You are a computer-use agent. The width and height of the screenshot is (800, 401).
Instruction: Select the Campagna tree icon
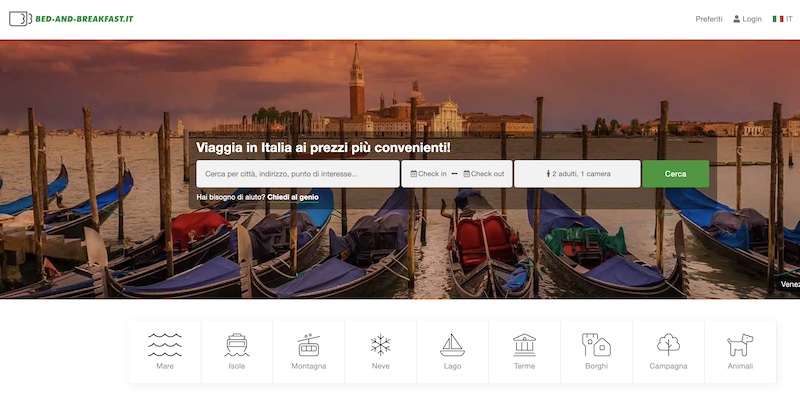pyautogui.click(x=668, y=345)
